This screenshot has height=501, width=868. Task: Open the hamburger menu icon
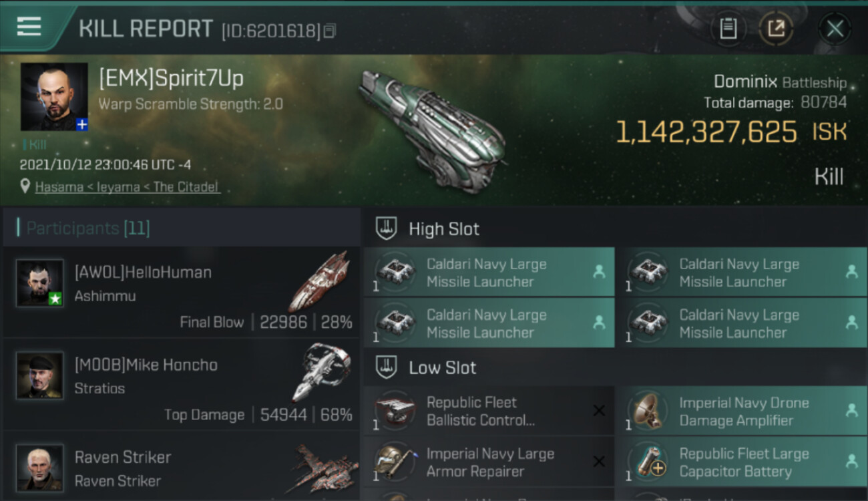tap(29, 27)
